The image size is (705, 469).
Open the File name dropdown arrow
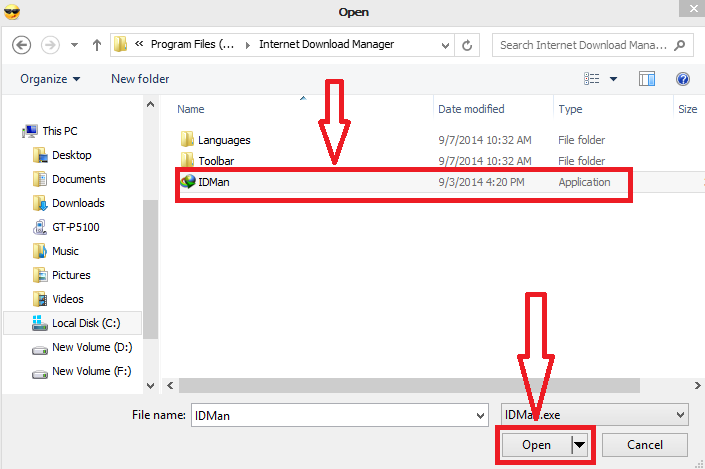[x=481, y=415]
